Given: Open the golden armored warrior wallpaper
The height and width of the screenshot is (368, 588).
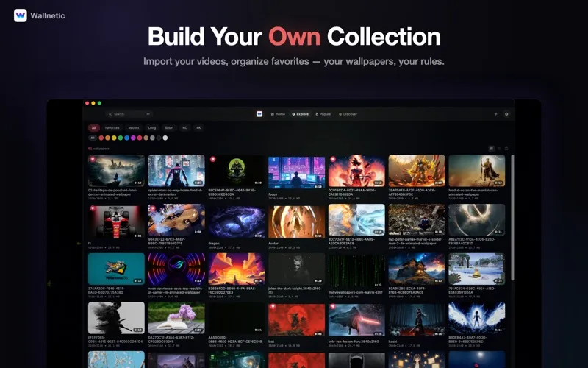Looking at the screenshot, I should click(x=417, y=171).
